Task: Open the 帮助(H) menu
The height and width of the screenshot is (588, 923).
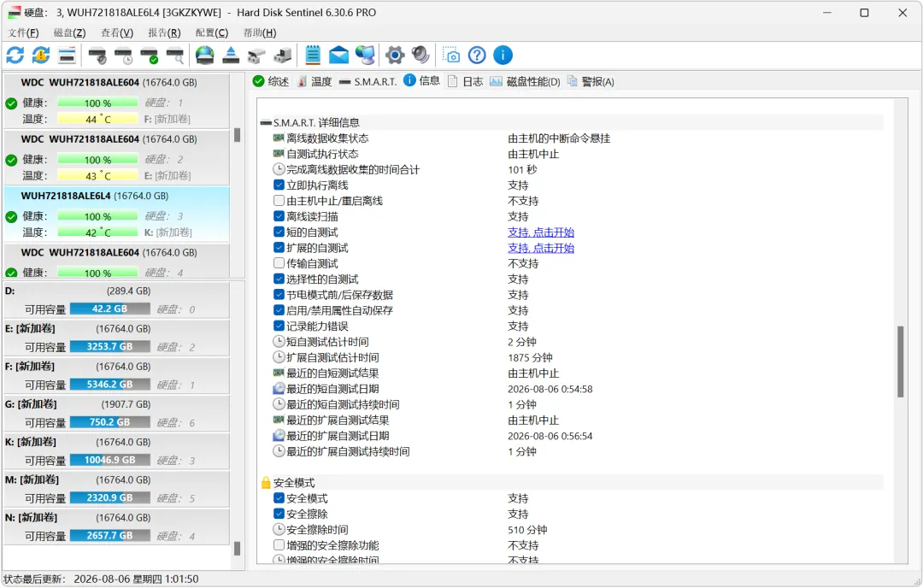Action: (260, 32)
